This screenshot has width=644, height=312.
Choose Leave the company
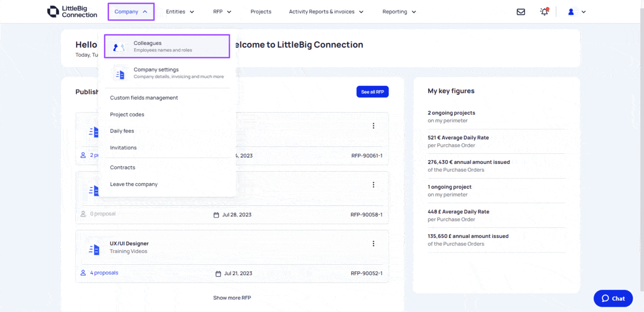tap(134, 184)
